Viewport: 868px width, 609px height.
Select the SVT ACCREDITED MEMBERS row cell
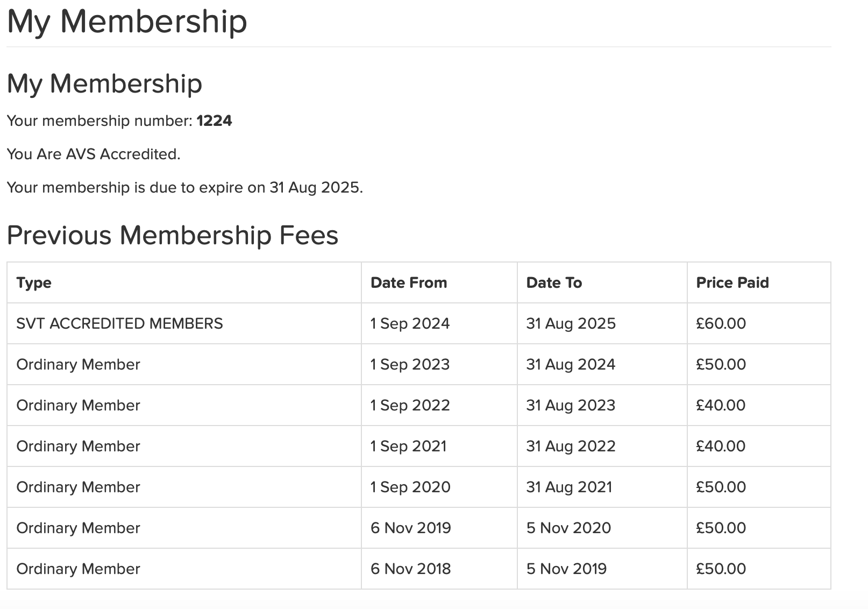[x=119, y=324]
